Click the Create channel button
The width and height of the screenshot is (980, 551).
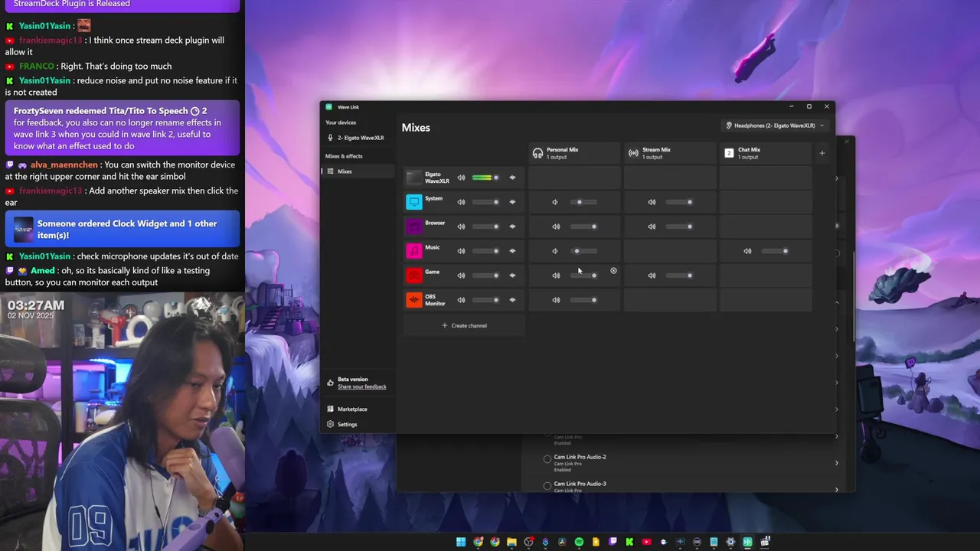click(465, 326)
